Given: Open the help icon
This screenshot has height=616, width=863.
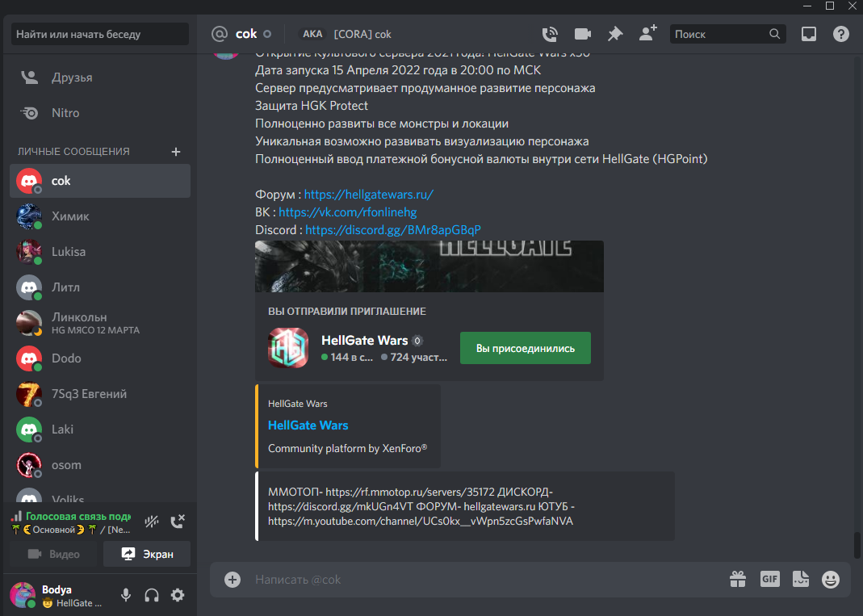Looking at the screenshot, I should click(840, 34).
